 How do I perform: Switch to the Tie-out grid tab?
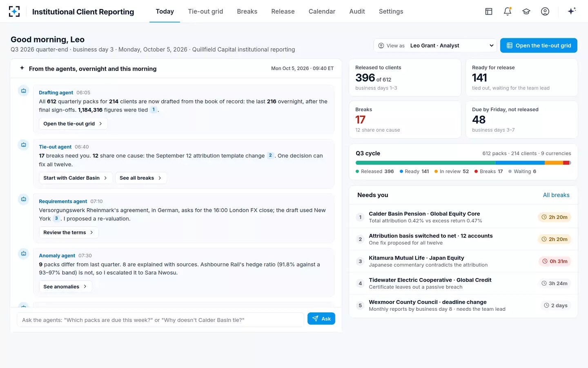click(x=205, y=11)
